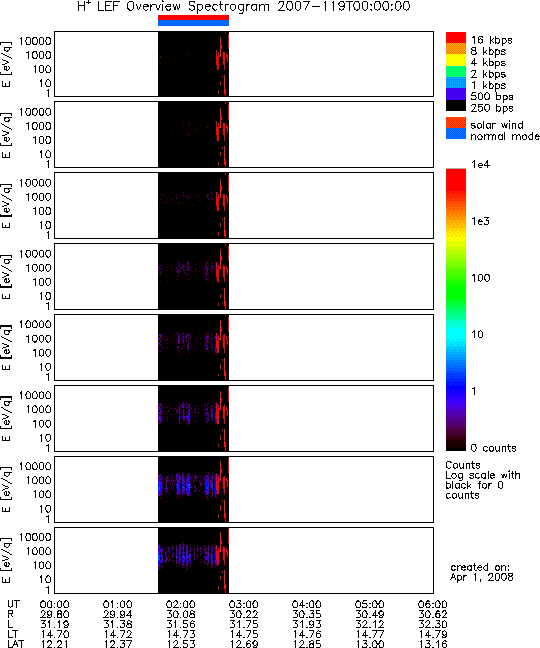Click the R value 29.80
Viewport: 540px width, 648px height.
pos(55,615)
